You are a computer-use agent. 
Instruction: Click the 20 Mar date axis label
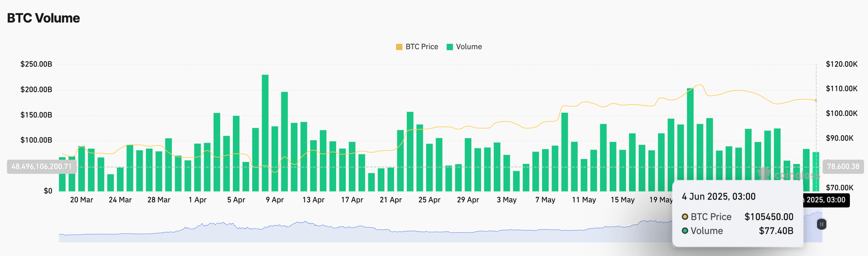[x=82, y=200]
